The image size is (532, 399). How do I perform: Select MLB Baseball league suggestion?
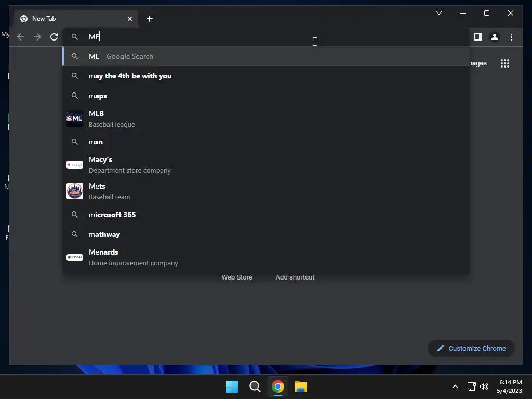pos(267,119)
